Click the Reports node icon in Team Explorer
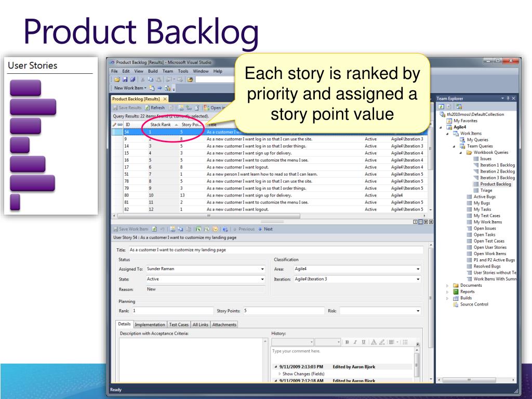The height and width of the screenshot is (399, 532). (x=456, y=292)
